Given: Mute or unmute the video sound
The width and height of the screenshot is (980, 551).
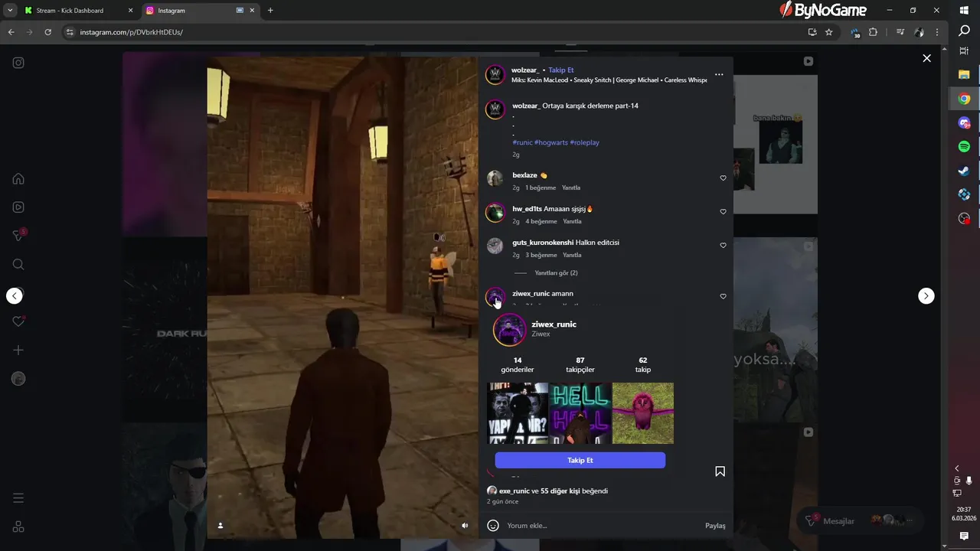Looking at the screenshot, I should tap(465, 526).
